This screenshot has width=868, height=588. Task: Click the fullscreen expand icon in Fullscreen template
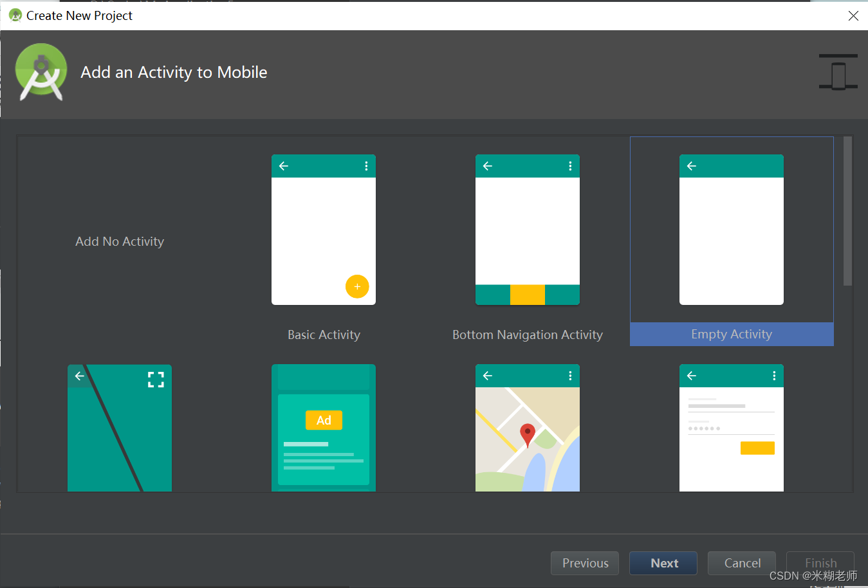[x=156, y=380]
